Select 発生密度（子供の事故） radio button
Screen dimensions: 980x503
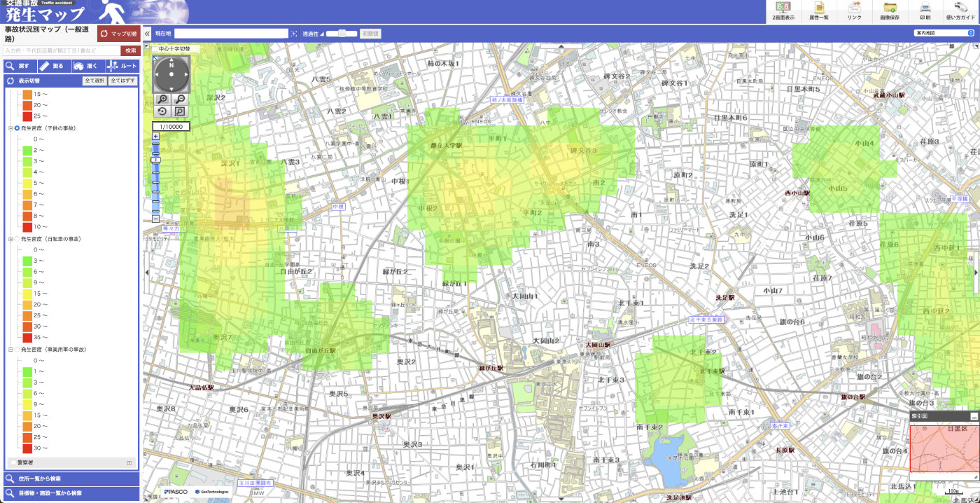(x=17, y=128)
